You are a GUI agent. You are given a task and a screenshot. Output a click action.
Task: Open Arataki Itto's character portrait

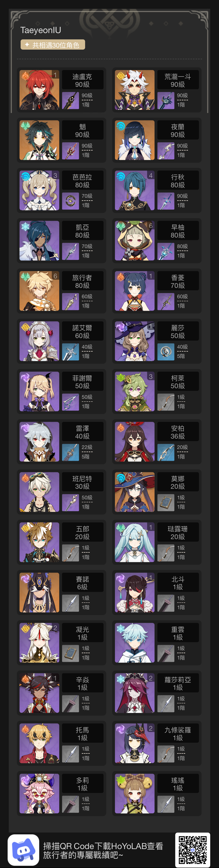[135, 90]
